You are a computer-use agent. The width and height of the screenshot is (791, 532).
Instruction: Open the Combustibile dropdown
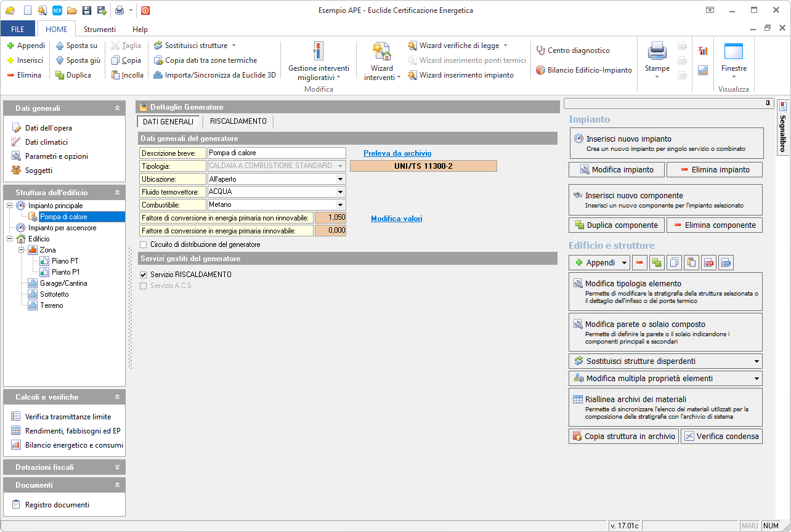tap(340, 205)
